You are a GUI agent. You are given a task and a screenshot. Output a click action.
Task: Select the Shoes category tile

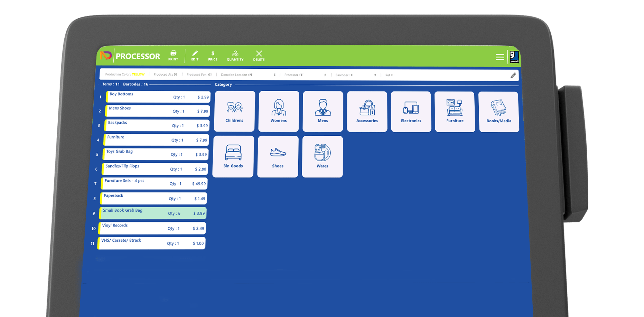[278, 156]
